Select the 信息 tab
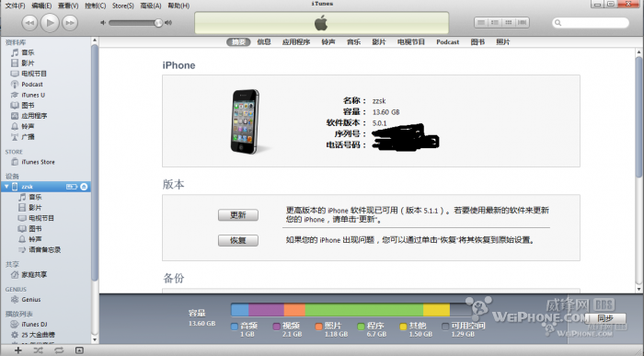The image size is (644, 356). [x=264, y=42]
